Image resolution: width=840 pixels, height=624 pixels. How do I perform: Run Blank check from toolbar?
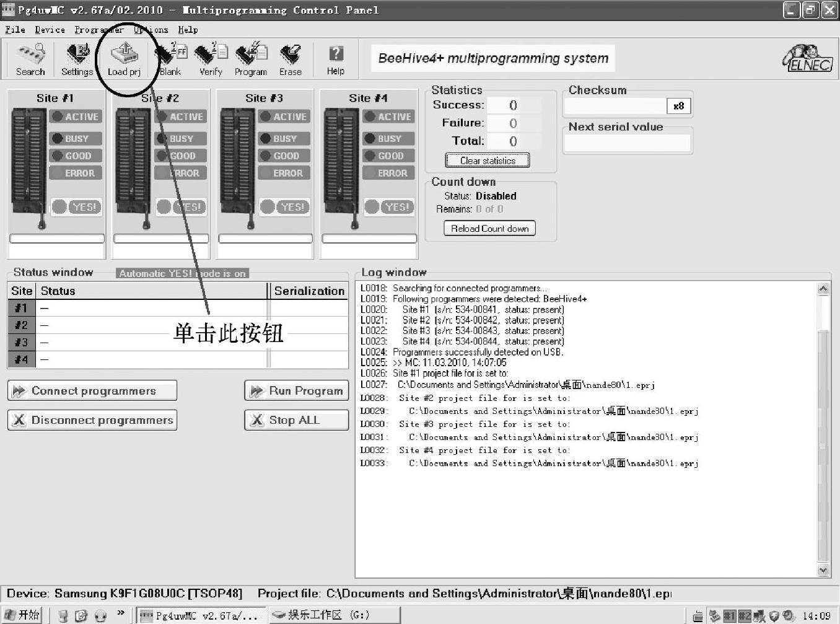tap(170, 59)
